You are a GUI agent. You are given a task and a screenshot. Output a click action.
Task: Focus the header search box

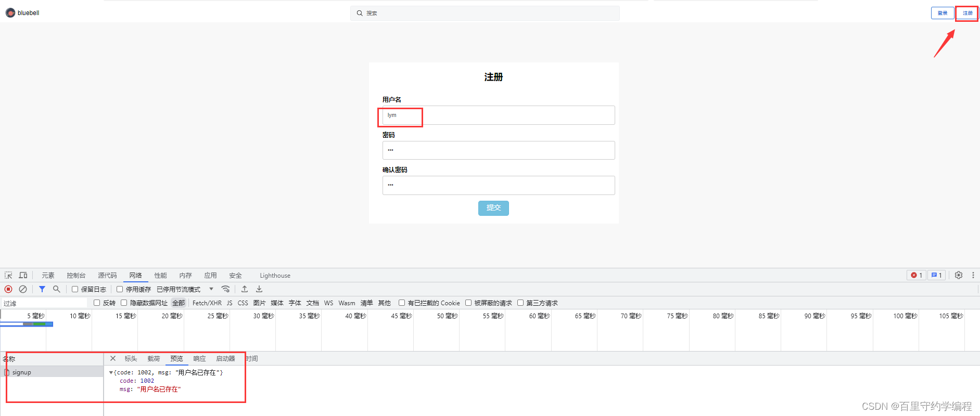(485, 13)
